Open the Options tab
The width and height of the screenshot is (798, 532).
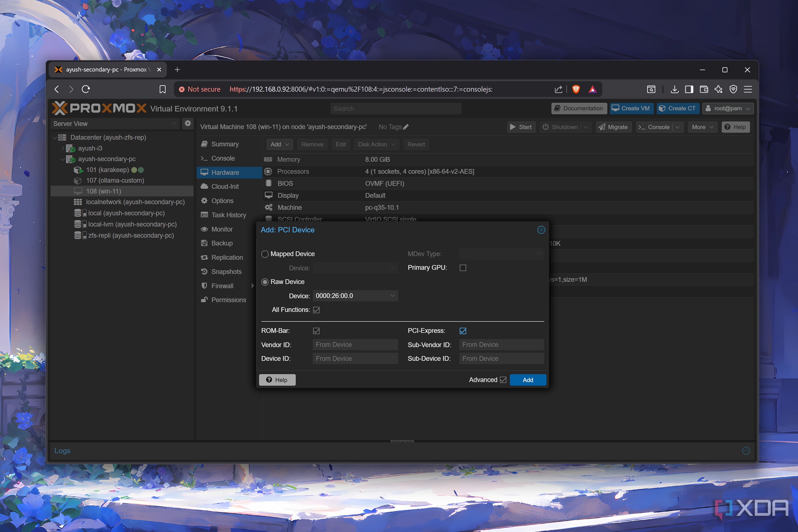229,201
